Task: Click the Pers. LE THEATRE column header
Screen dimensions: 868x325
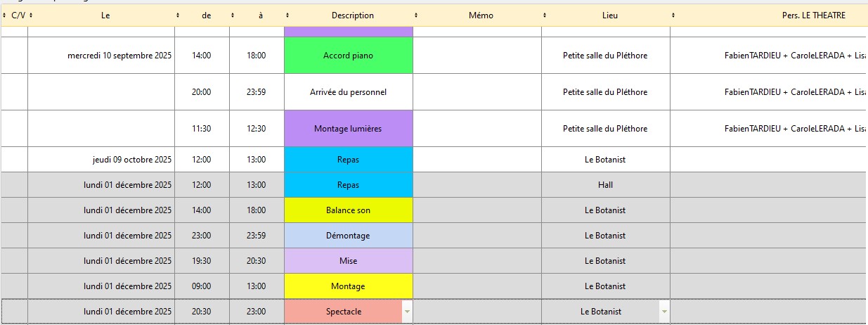Action: pyautogui.click(x=813, y=15)
